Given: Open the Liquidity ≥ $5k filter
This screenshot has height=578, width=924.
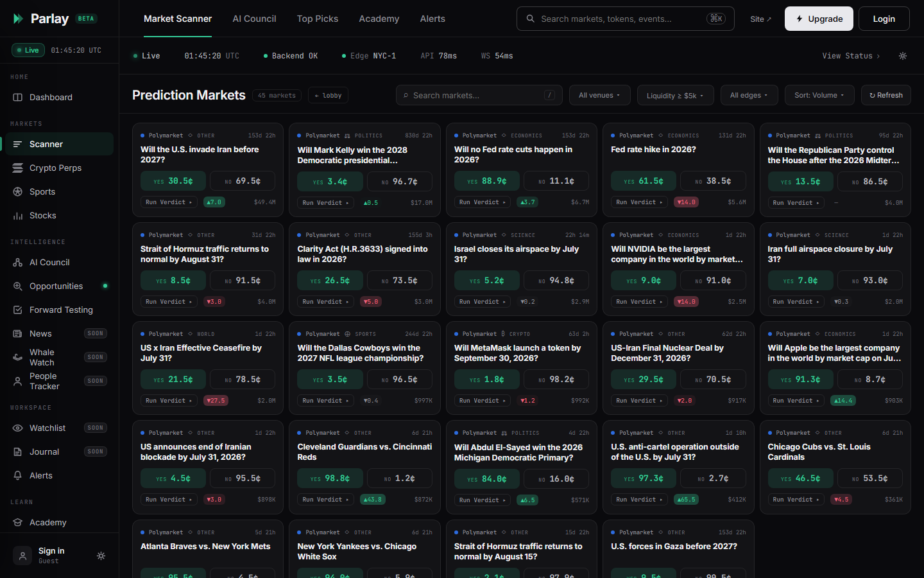Looking at the screenshot, I should coord(675,95).
